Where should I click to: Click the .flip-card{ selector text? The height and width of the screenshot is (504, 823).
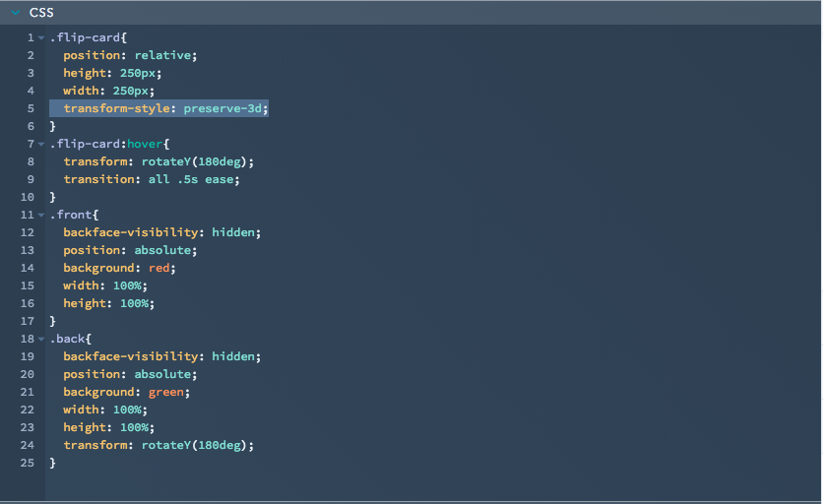pyautogui.click(x=89, y=37)
